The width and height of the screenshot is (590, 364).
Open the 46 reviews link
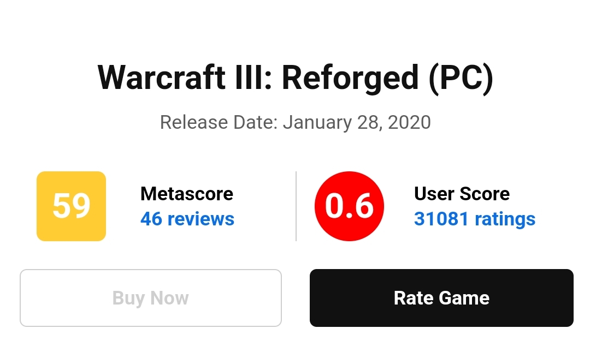coord(187,219)
